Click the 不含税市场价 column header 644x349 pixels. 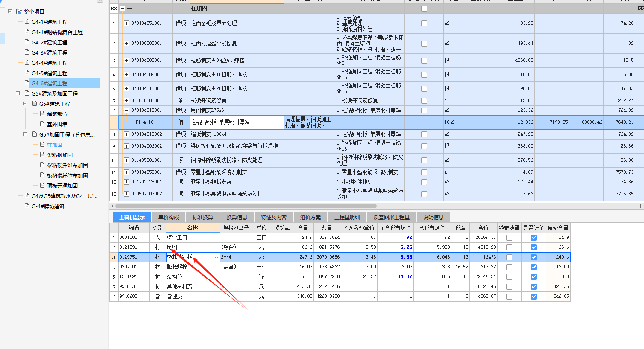pyautogui.click(x=395, y=228)
